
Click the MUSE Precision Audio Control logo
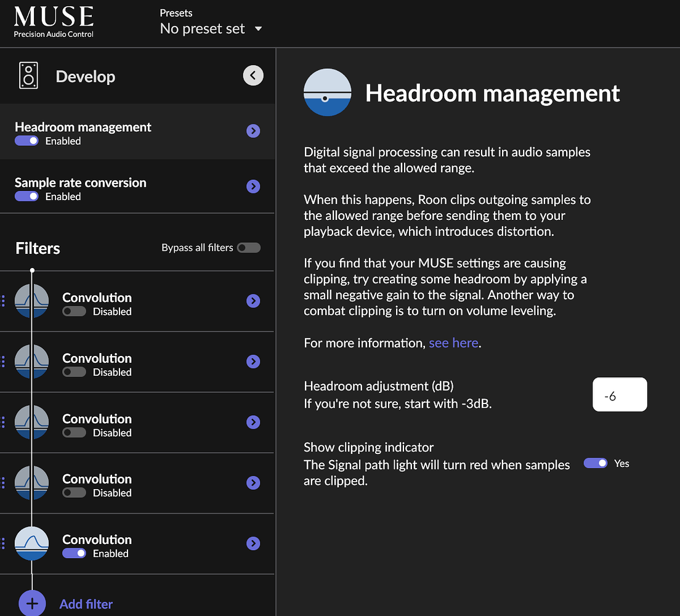(x=53, y=20)
